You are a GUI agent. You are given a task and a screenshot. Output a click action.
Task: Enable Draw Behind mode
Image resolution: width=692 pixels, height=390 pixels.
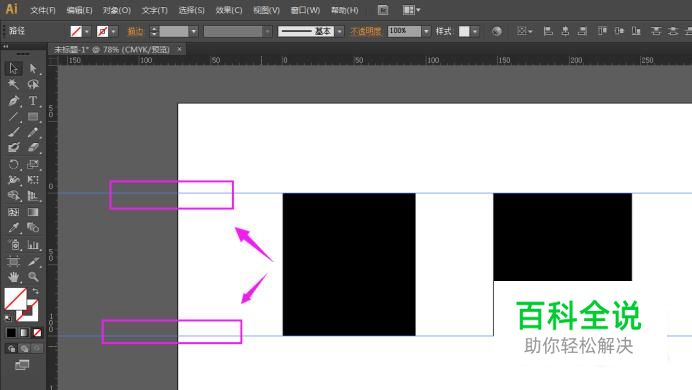pyautogui.click(x=24, y=349)
